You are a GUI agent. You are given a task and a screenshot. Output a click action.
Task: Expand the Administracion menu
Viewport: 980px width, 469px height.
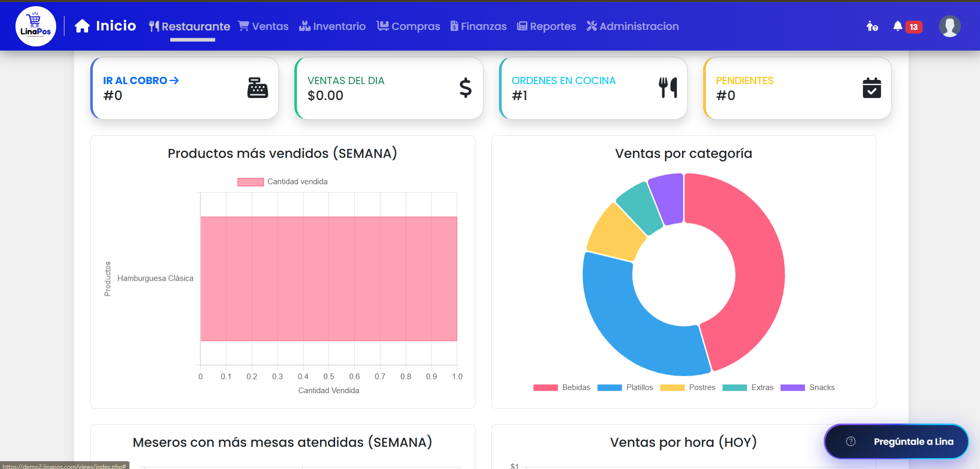pos(633,26)
